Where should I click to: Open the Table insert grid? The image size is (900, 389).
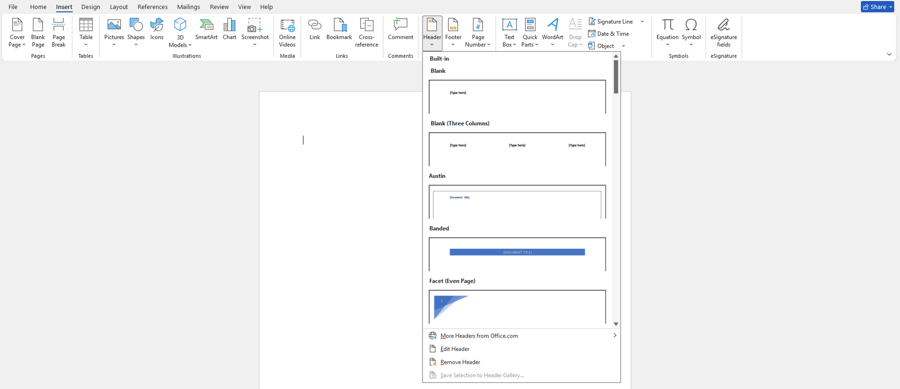pyautogui.click(x=86, y=33)
